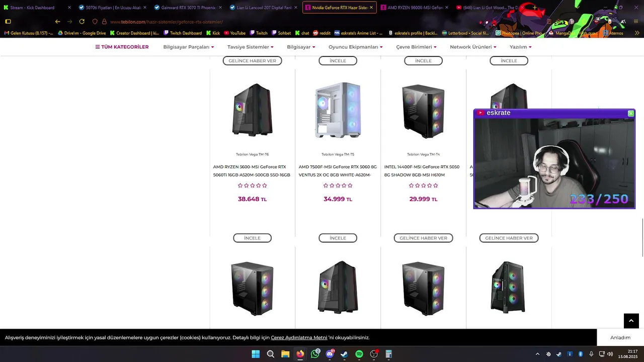This screenshot has height=362, width=644.
Task: Click the microphone tray icon
Action: pos(591,354)
